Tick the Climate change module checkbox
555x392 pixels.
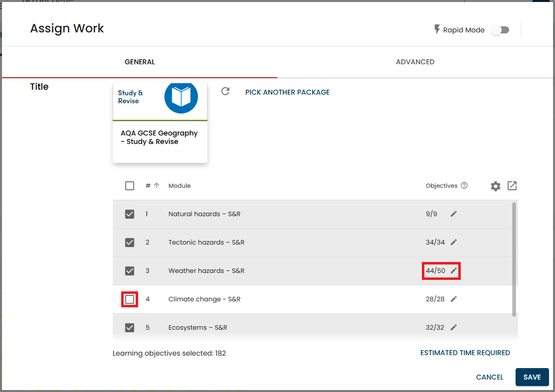tap(130, 299)
